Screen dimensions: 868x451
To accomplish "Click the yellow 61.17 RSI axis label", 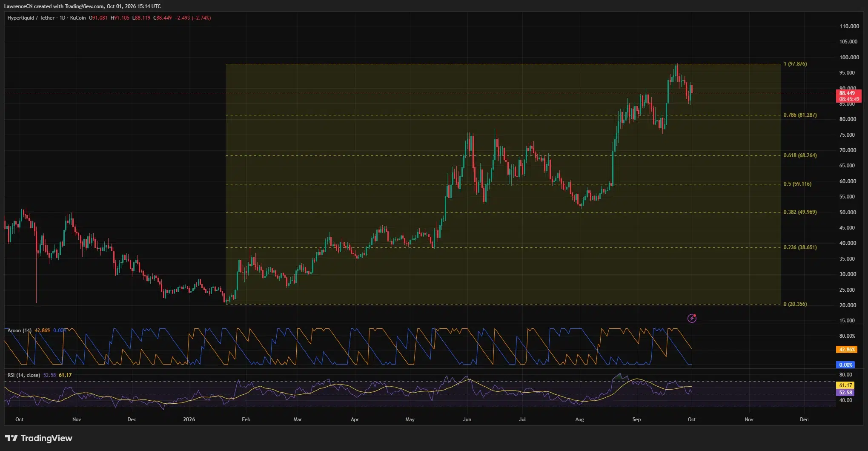I will 845,385.
